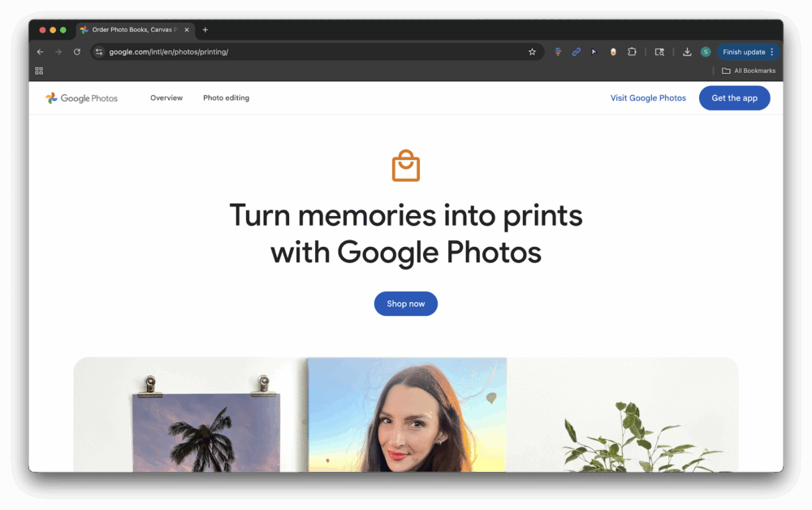Click the palm tree print photo
The width and height of the screenshot is (812, 510).
coord(206,432)
